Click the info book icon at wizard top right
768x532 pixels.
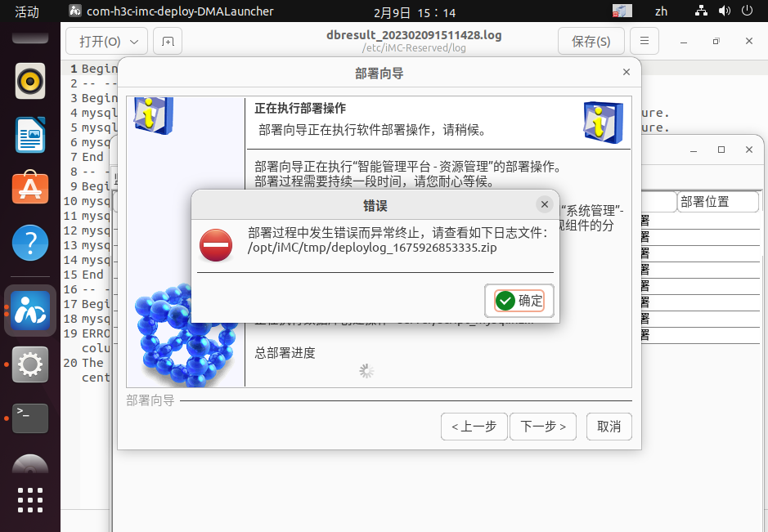tap(604, 123)
